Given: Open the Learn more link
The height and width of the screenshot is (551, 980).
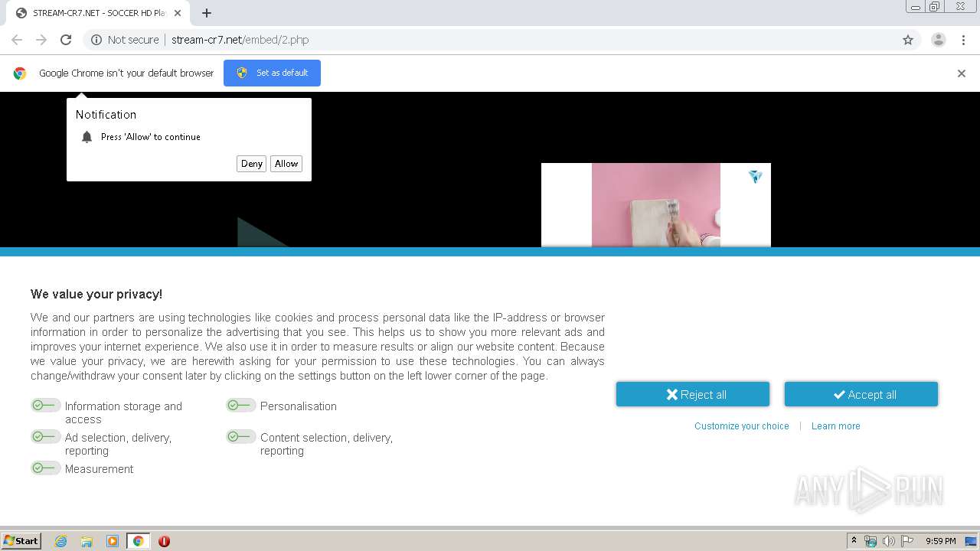Looking at the screenshot, I should click(836, 426).
